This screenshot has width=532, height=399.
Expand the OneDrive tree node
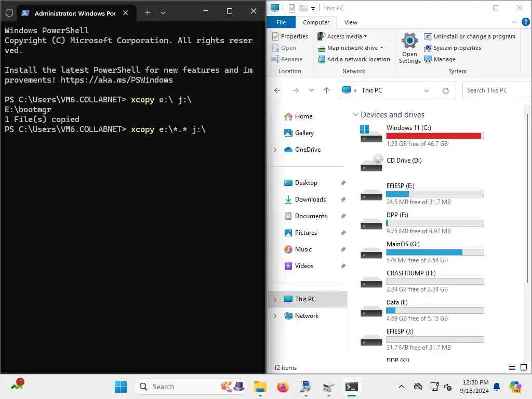click(275, 150)
